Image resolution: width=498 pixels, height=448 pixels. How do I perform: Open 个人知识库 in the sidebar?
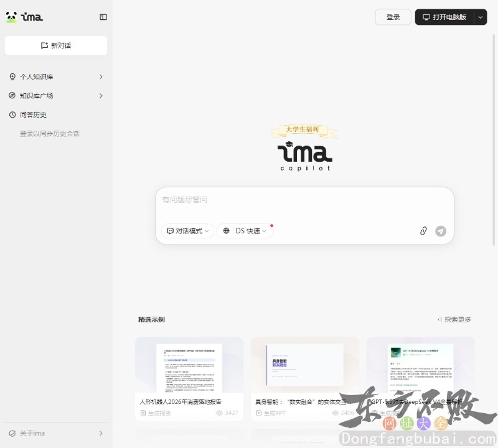coord(56,77)
